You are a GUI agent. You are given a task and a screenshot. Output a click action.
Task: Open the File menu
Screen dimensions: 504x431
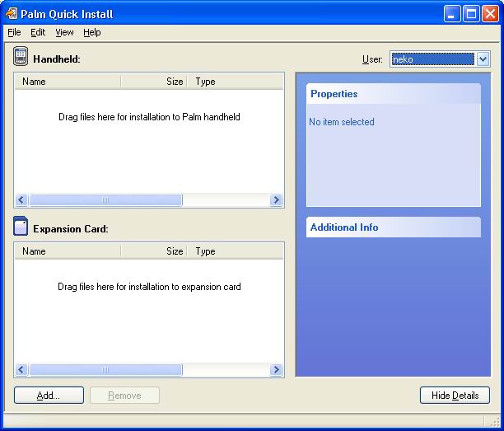[14, 32]
